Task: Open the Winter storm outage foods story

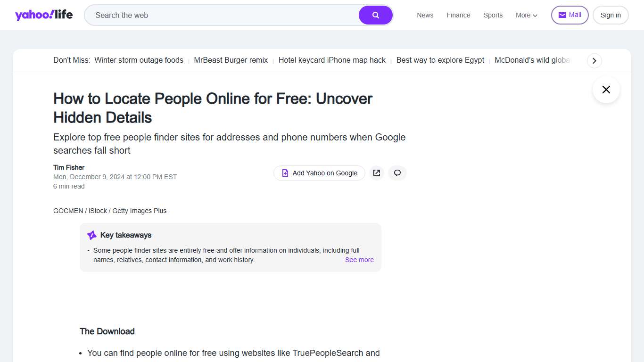Action: point(139,60)
